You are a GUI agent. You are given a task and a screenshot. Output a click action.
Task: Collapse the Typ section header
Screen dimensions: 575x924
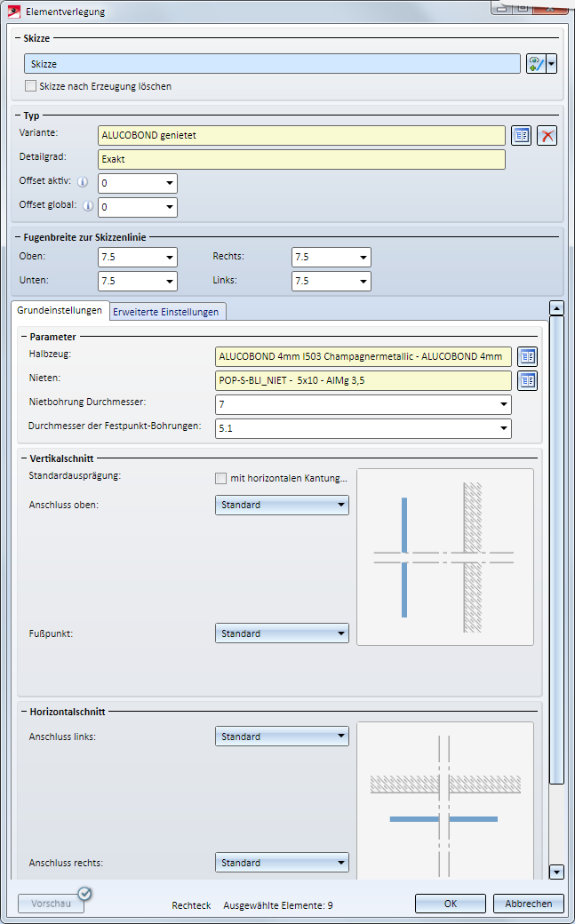click(19, 115)
